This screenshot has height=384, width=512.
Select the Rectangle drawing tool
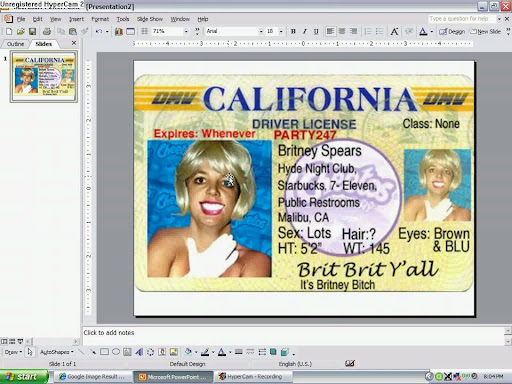104,352
